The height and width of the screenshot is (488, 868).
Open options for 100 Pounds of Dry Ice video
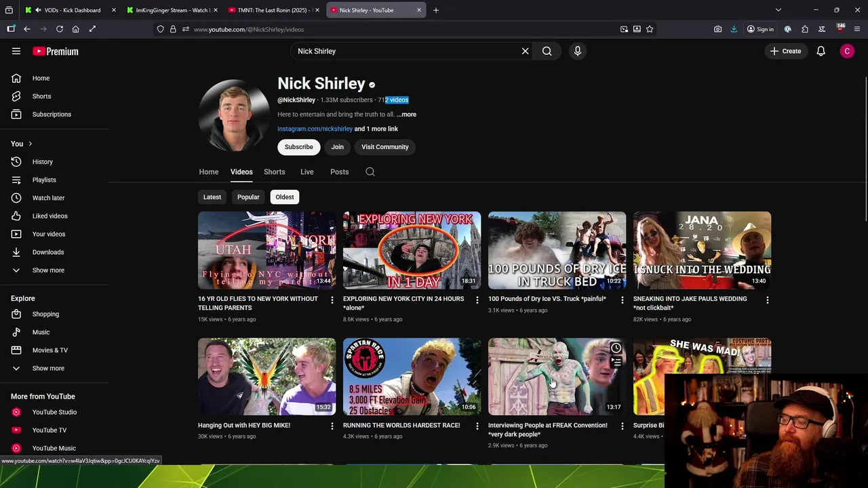click(x=622, y=300)
